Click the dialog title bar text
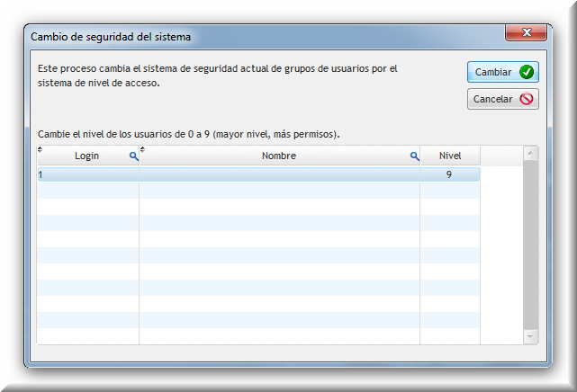The image size is (577, 392). [110, 37]
